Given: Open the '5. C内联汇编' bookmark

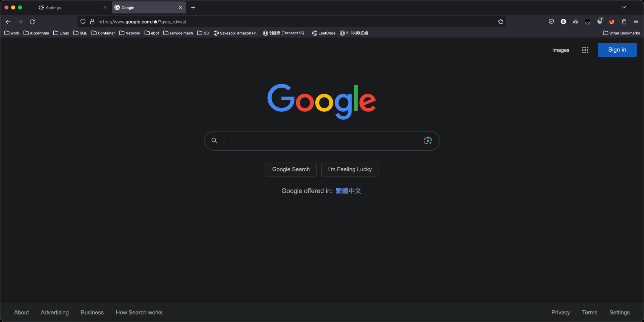Looking at the screenshot, I should 354,33.
